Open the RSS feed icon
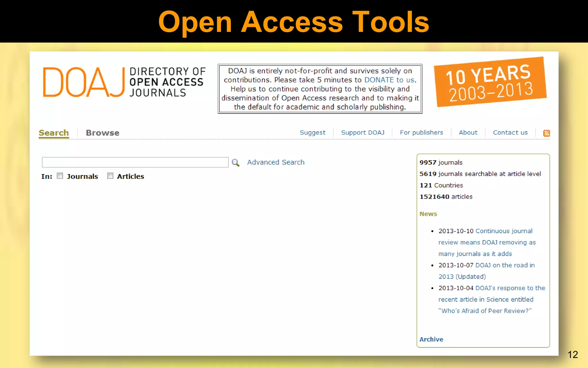This screenshot has width=588, height=368. point(546,133)
